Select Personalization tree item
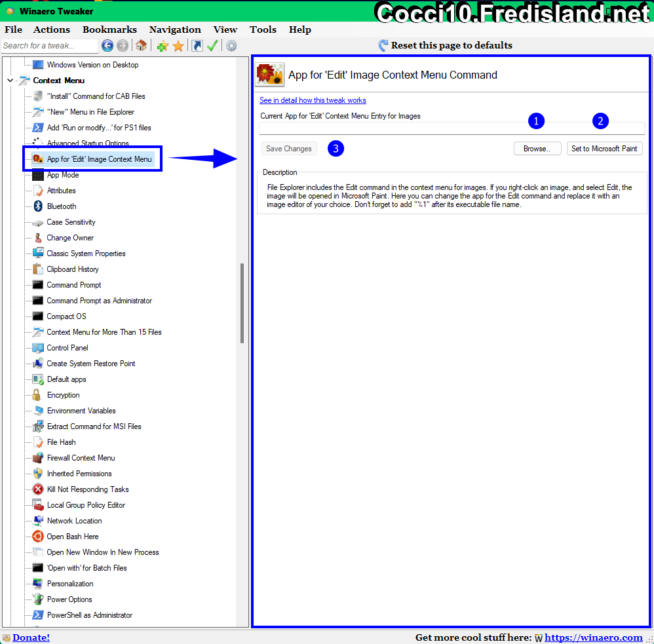The width and height of the screenshot is (654, 644). [70, 584]
